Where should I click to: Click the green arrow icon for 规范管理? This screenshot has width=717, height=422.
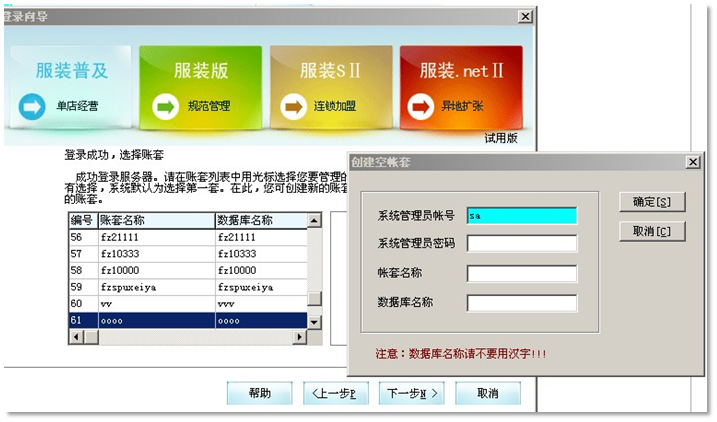point(166,107)
